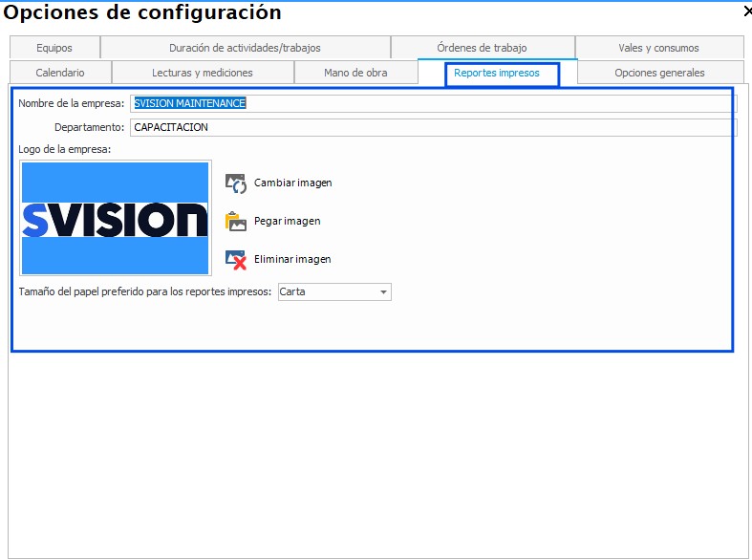Choose the Pegar imagen label
This screenshot has width=752, height=560.
[x=288, y=221]
